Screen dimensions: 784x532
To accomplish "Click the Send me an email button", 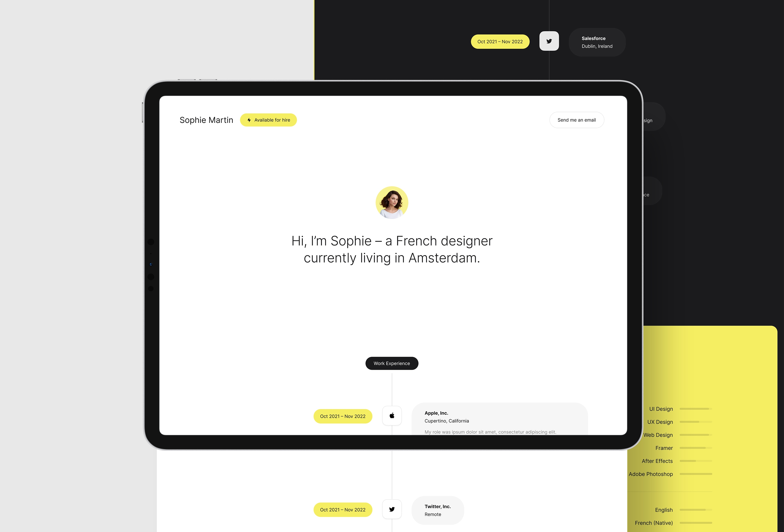I will point(576,120).
